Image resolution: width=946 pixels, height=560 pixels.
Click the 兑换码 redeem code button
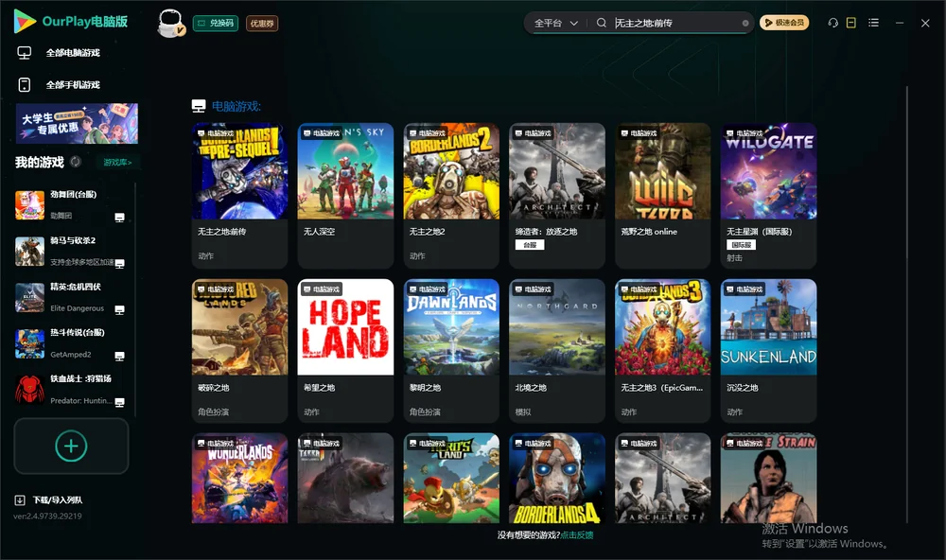pyautogui.click(x=216, y=24)
